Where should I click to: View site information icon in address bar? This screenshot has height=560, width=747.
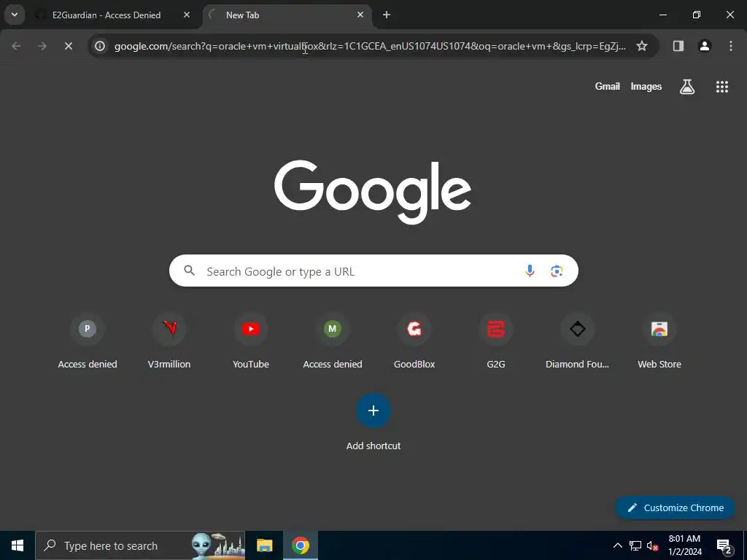(x=99, y=46)
